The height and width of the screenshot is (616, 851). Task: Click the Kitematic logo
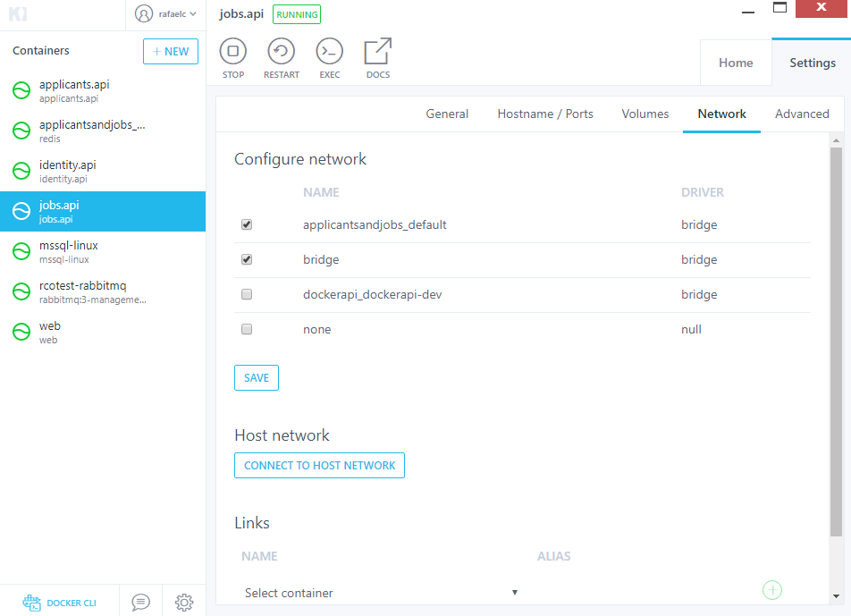point(18,14)
